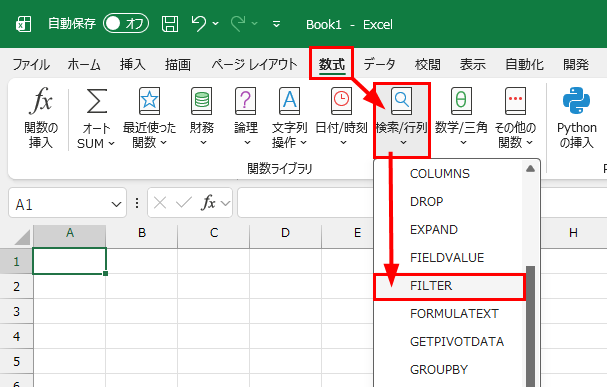This screenshot has width=607, height=387.
Task: Open the Quick Access Toolbar customize menu
Action: 276,24
